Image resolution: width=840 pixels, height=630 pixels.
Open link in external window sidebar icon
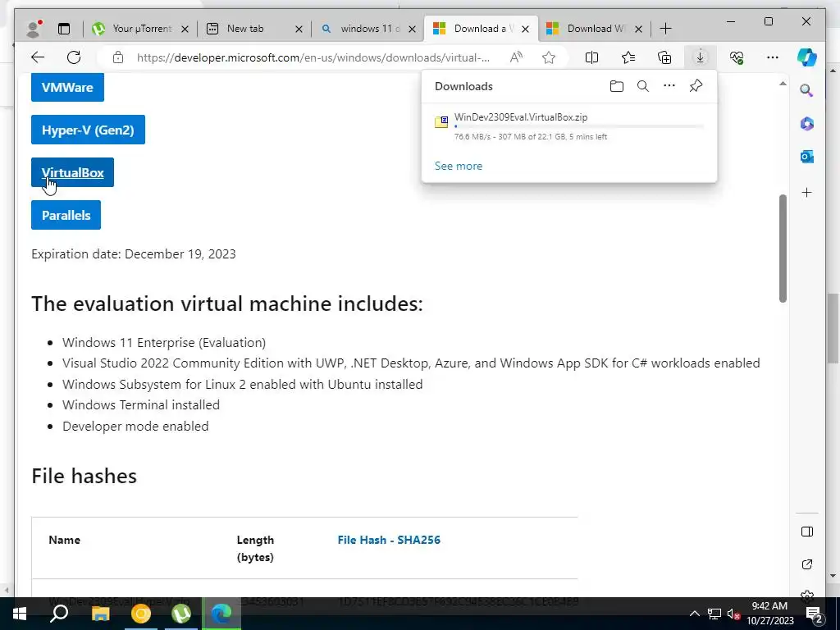[x=807, y=564]
